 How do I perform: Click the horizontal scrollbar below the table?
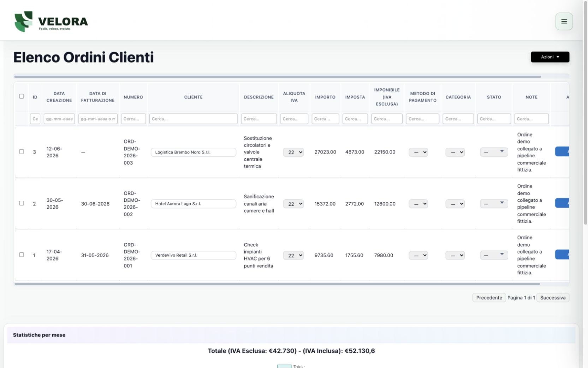pyautogui.click(x=277, y=284)
